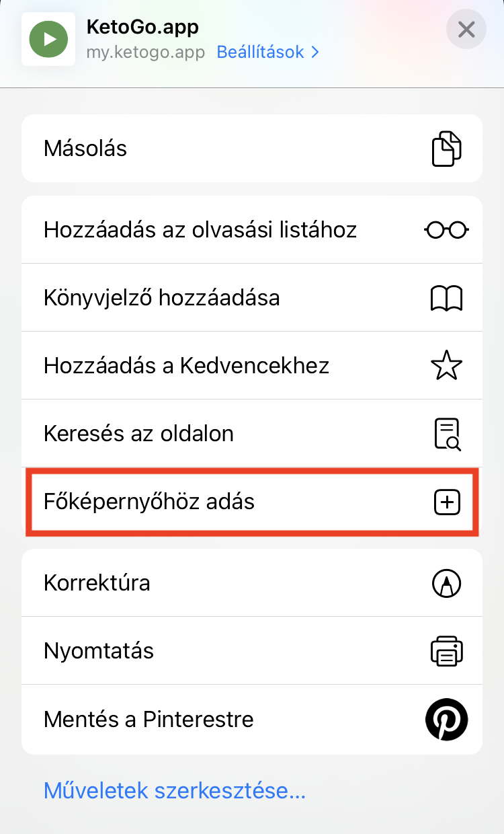504x834 pixels.
Task: Open Beállítások options link
Action: coord(260,52)
